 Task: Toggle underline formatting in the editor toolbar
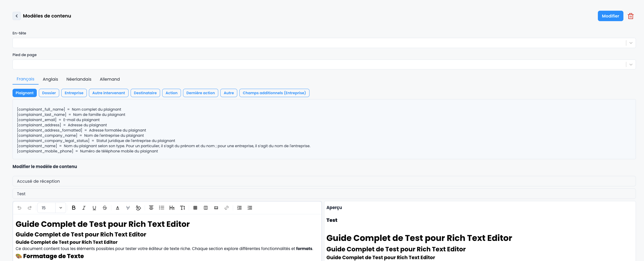94,208
